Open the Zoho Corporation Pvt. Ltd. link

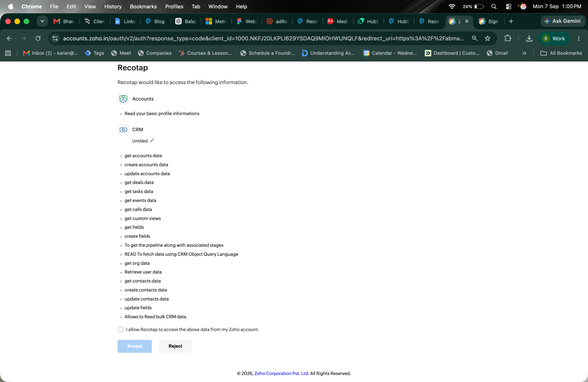point(281,373)
